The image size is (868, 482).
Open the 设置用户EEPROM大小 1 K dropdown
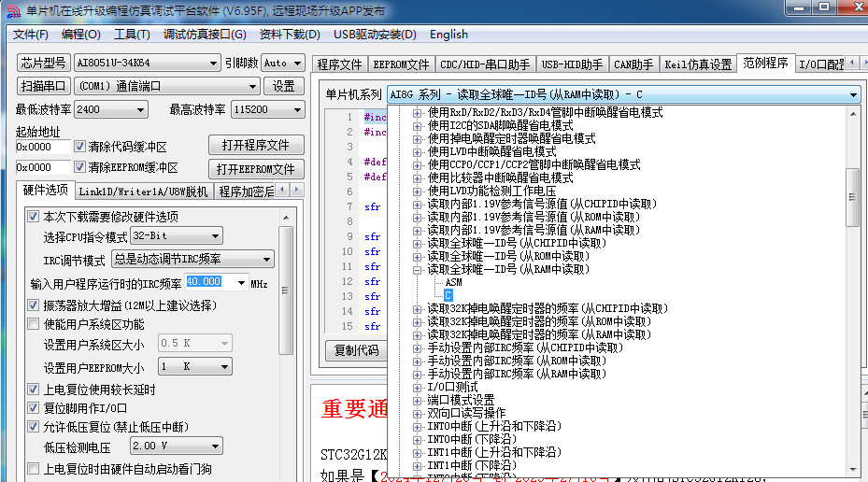(195, 366)
